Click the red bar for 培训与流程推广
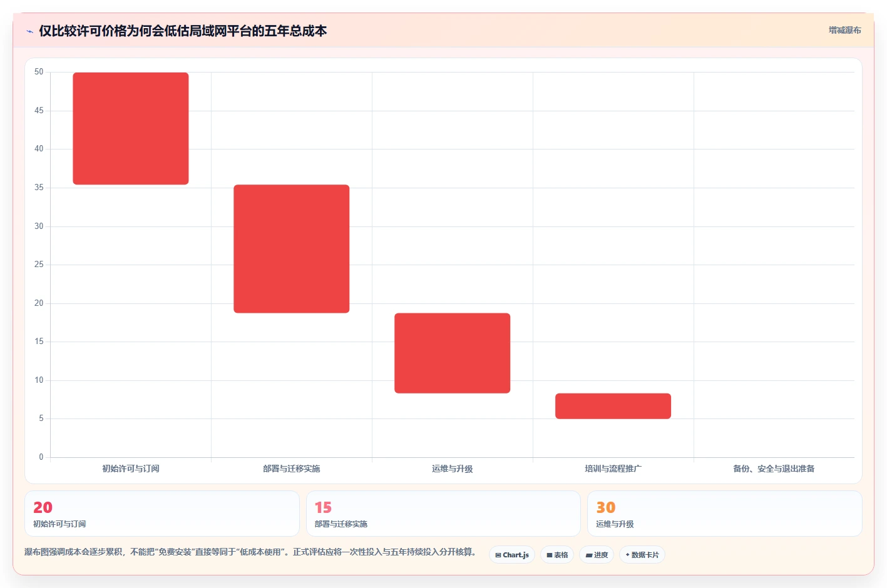Viewport: 887px width, 588px height. pyautogui.click(x=613, y=406)
